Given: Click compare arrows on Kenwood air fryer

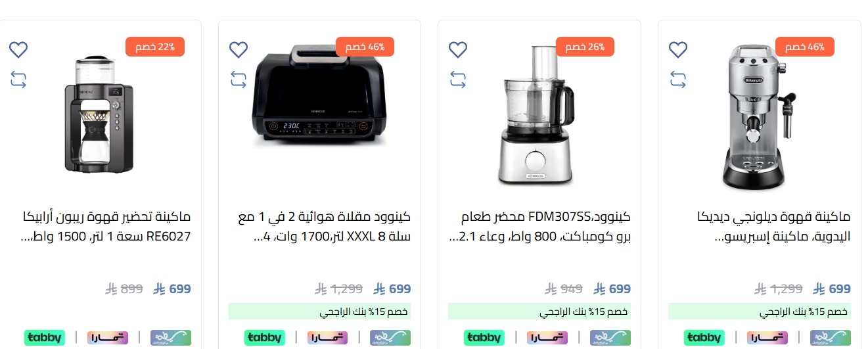Looking at the screenshot, I should click(238, 80).
